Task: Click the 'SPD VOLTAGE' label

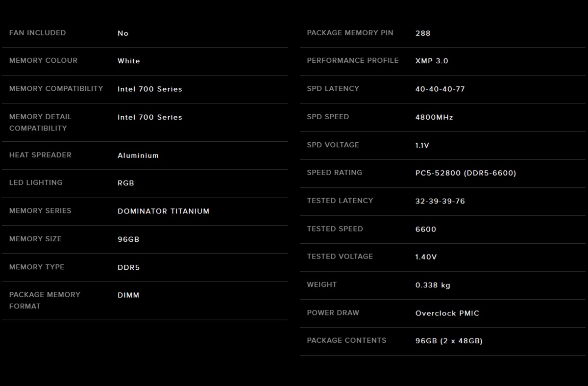Action: coord(333,145)
